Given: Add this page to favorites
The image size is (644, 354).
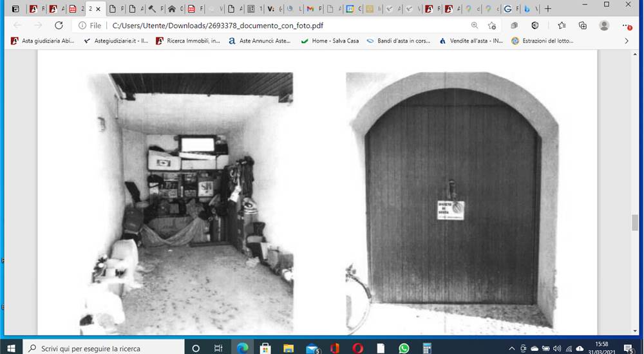Looking at the screenshot, I should tap(491, 26).
